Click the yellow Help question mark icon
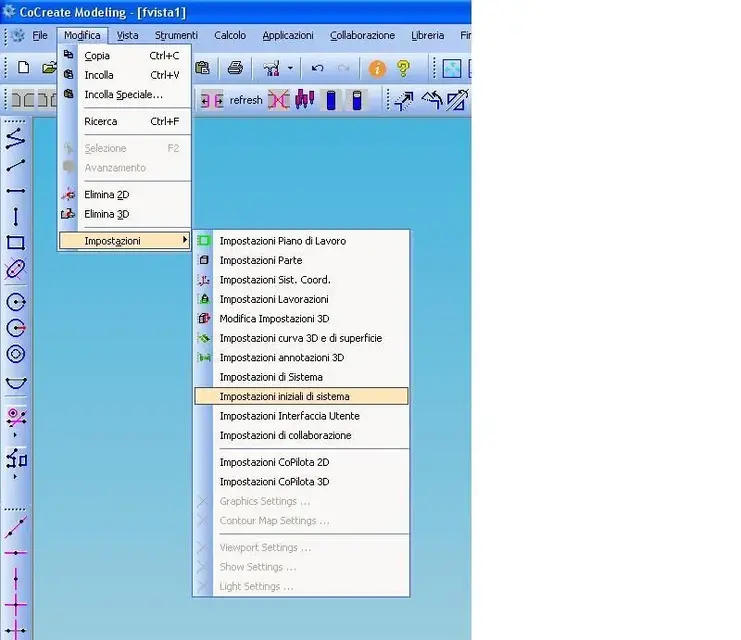The height and width of the screenshot is (640, 741). tap(403, 69)
